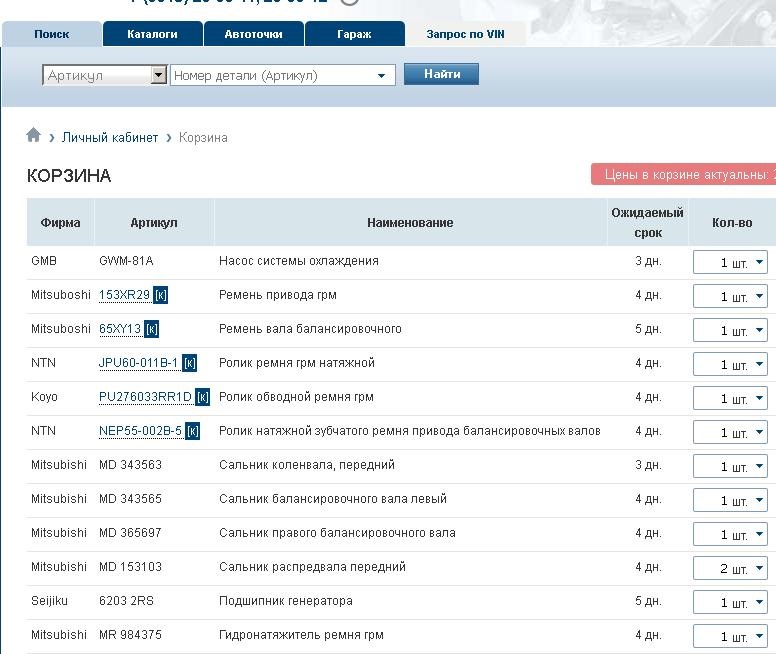Change quantity for Ремень вала балансировочного
The width and height of the screenshot is (776, 654).
[730, 330]
